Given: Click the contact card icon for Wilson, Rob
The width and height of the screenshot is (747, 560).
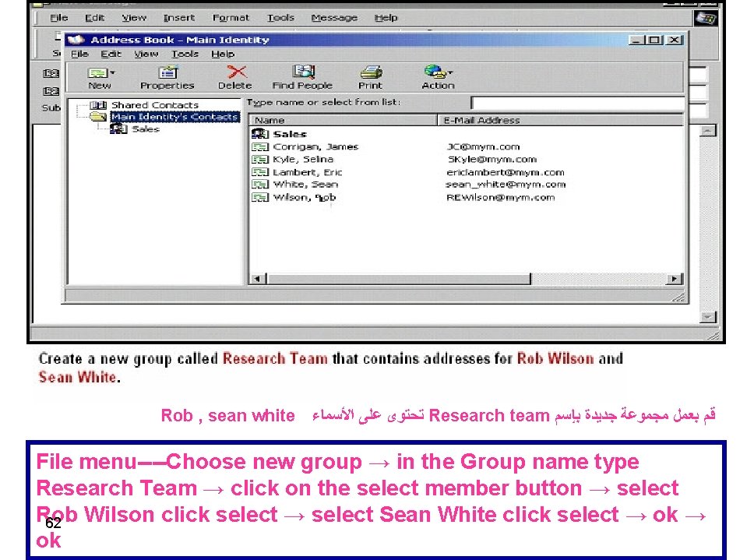Looking at the screenshot, I should (x=260, y=197).
